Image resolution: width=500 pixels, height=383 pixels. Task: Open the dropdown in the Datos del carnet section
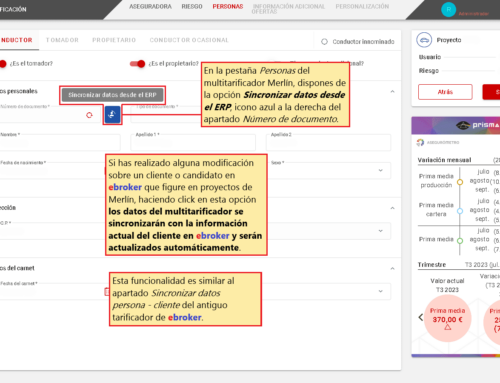[380, 291]
